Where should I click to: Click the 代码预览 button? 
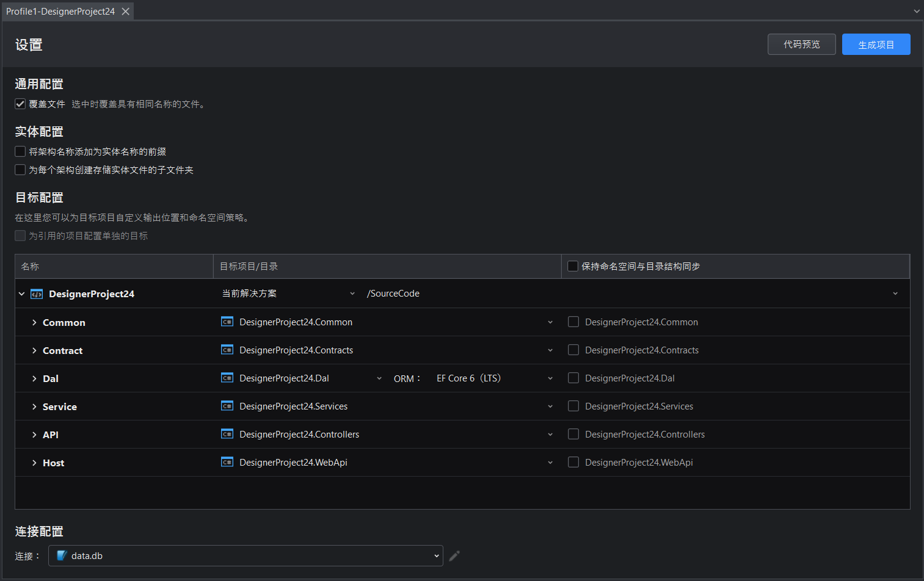click(802, 44)
